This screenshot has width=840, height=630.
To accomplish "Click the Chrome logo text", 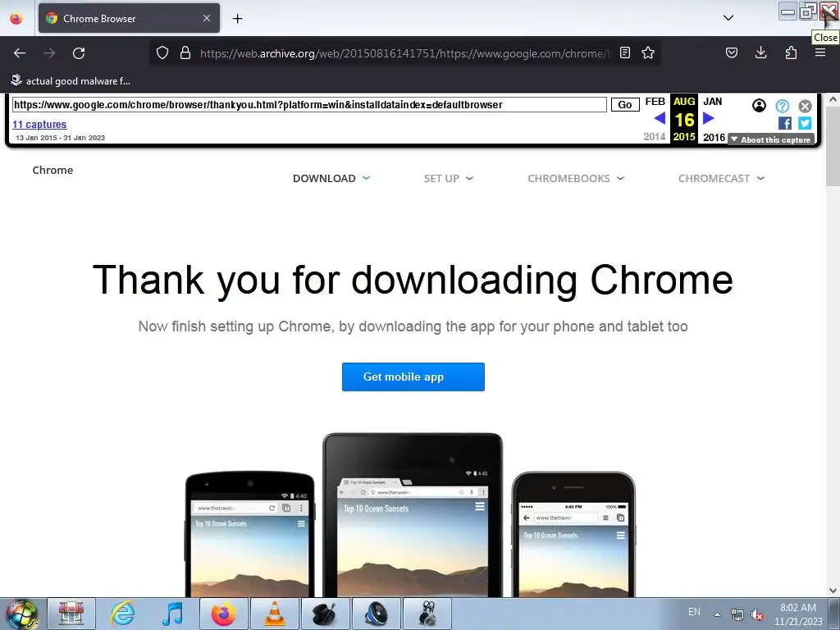I will click(x=52, y=170).
